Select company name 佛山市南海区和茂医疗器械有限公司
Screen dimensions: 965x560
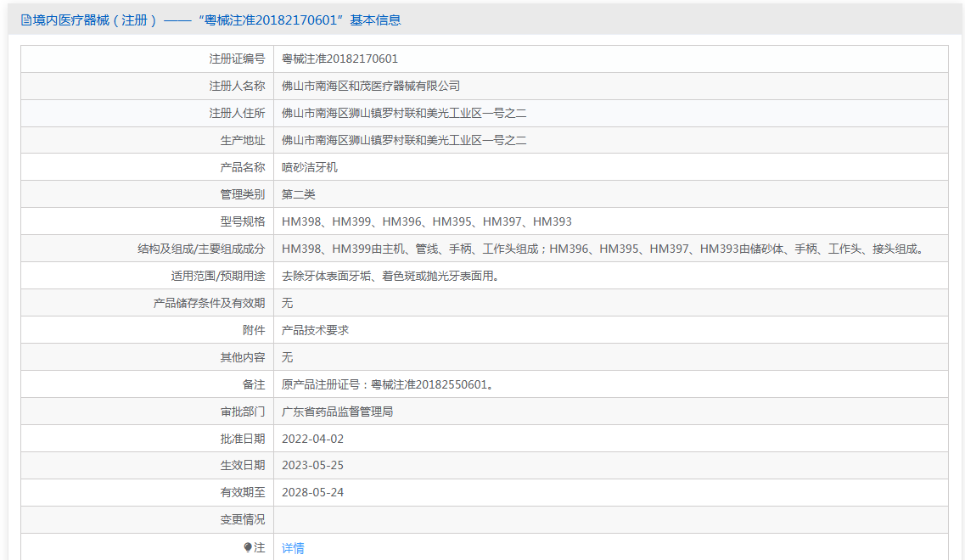click(x=371, y=87)
